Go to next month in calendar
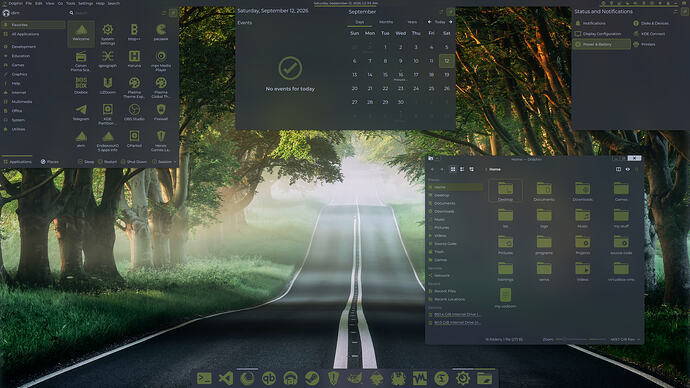The width and height of the screenshot is (690, 388). coord(451,22)
